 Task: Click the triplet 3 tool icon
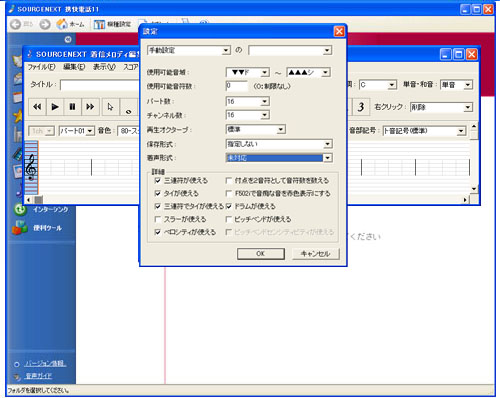point(361,107)
